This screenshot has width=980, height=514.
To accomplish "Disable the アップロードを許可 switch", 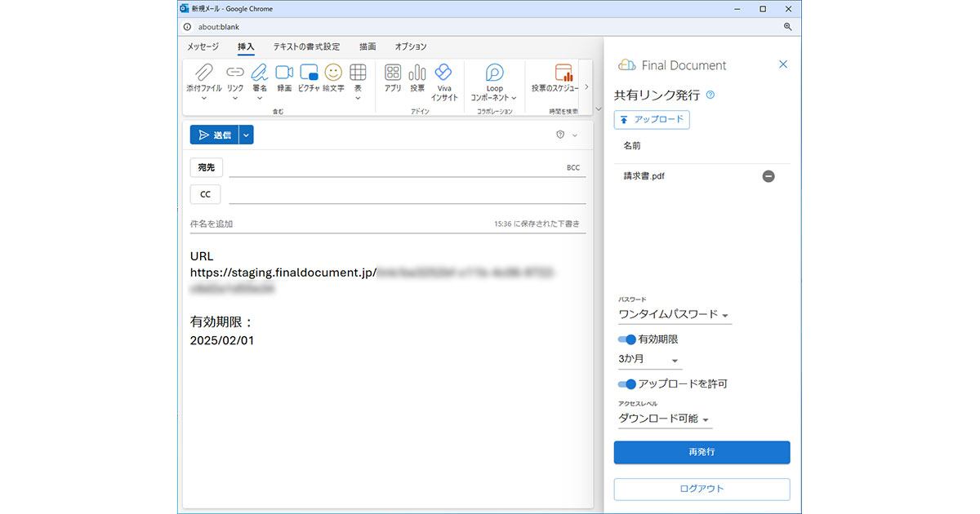I will [627, 383].
